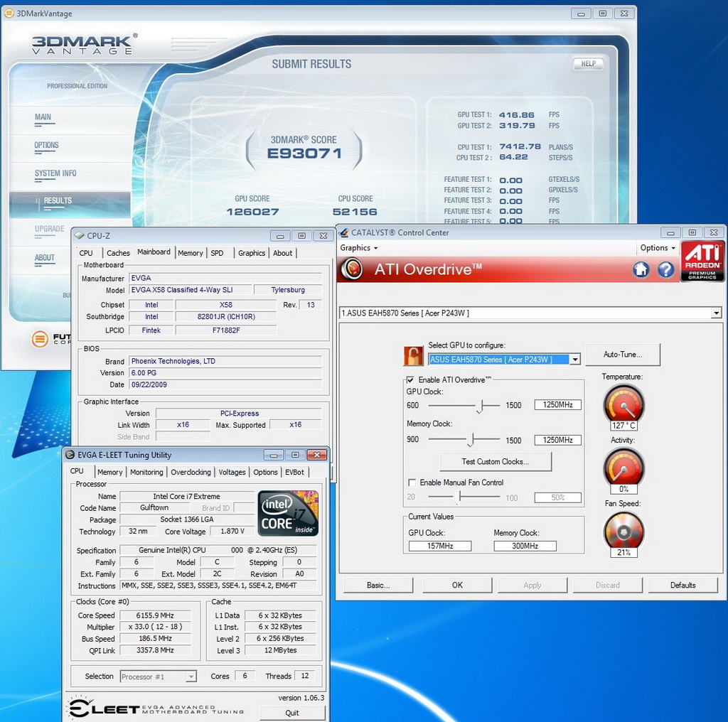Open ABOUT in 3DMark sidebar
Screen dimensions: 728x722
[x=45, y=257]
